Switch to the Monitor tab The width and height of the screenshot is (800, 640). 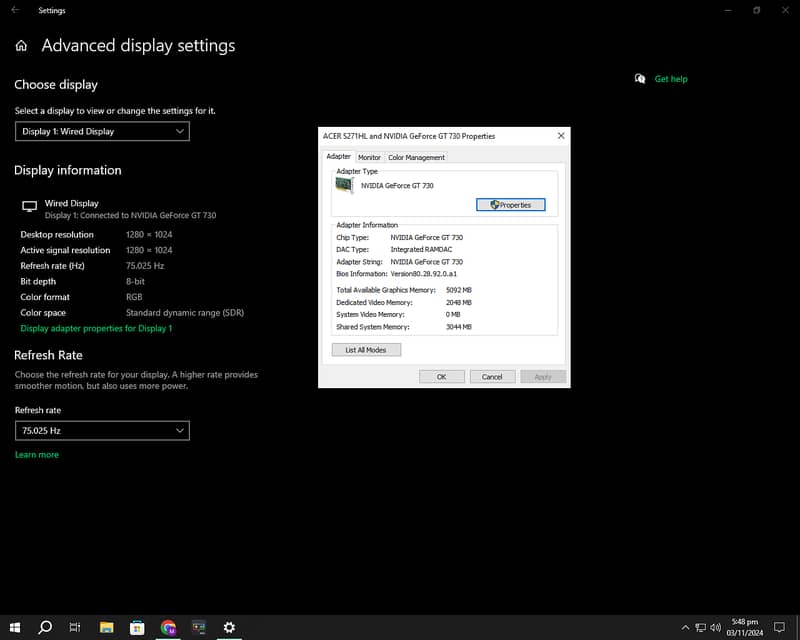(x=369, y=157)
